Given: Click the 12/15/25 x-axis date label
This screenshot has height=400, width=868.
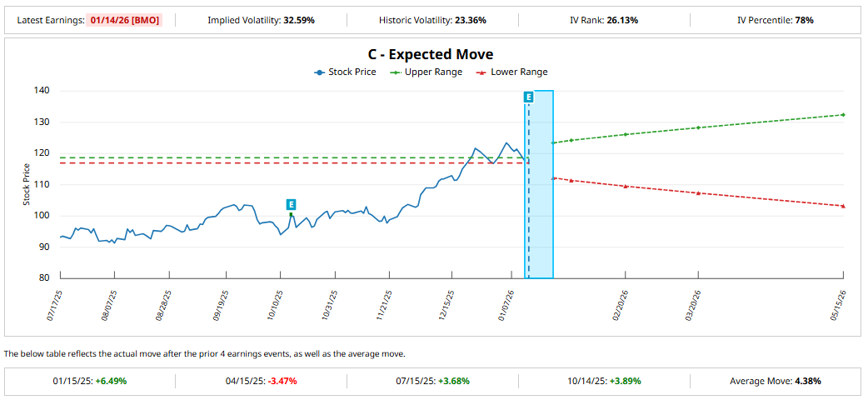Looking at the screenshot, I should coord(445,305).
